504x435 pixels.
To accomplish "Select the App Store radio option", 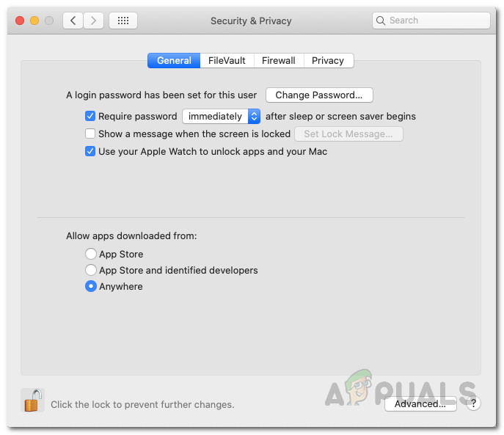I will coord(91,254).
